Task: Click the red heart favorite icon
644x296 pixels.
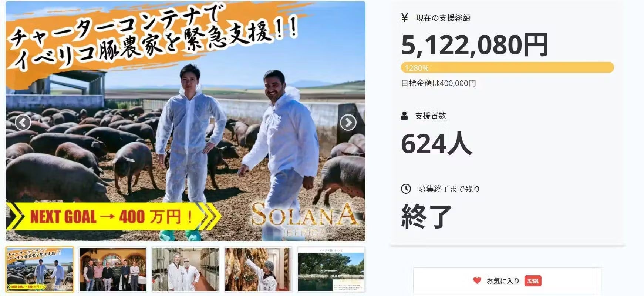Action: coord(477,281)
